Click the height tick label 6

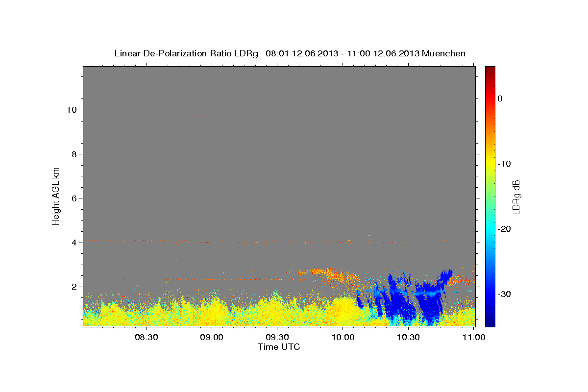click(x=73, y=198)
